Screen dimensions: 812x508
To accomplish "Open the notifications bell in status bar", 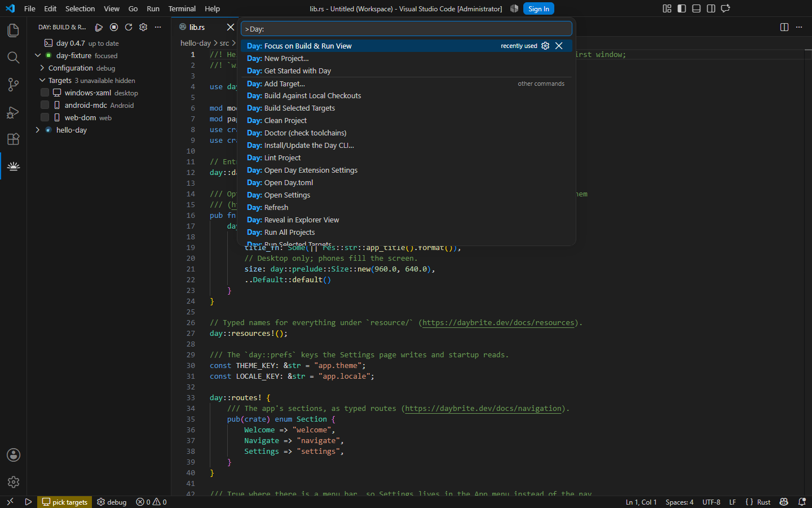I will tap(802, 502).
